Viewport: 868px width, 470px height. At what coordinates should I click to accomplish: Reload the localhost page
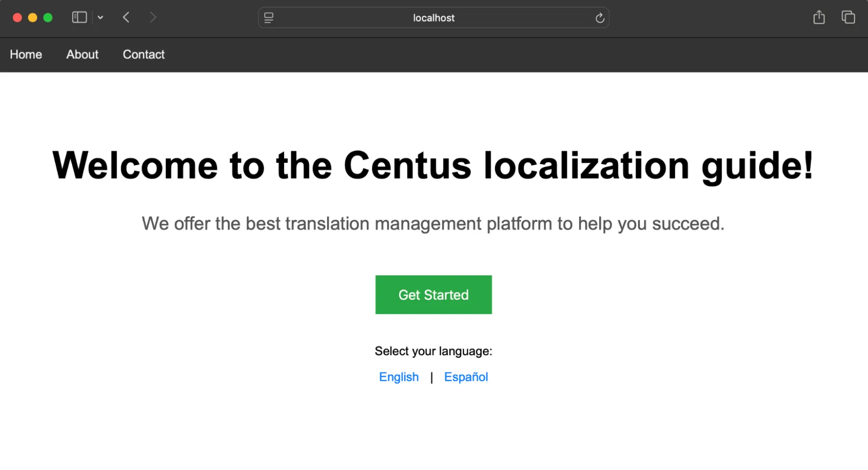[599, 18]
